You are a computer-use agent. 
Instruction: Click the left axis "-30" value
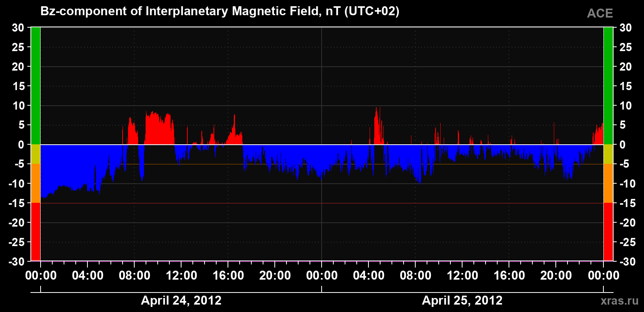coord(16,262)
